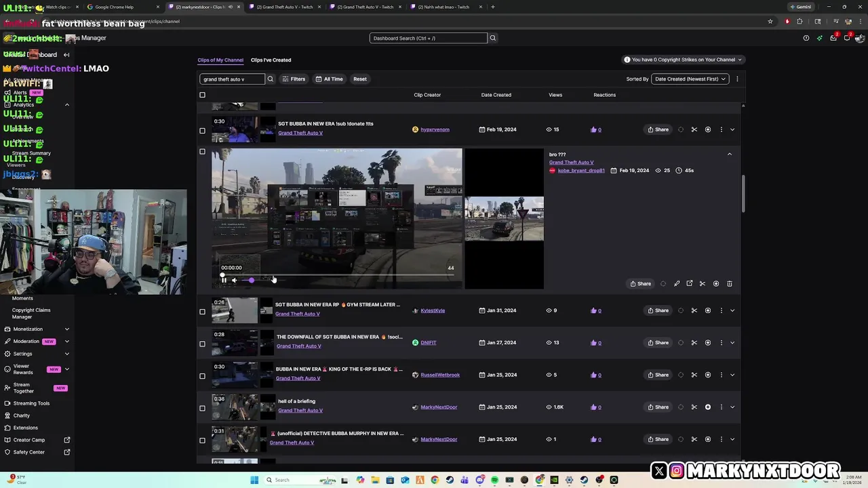868x488 pixels.
Task: Click thumbs-up reactions icon in hypxrvenom row
Action: [x=593, y=129]
